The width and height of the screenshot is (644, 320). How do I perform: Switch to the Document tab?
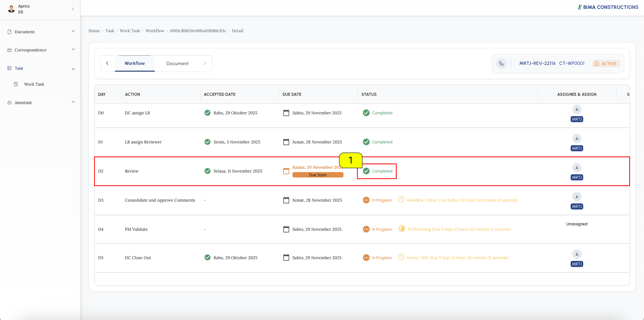178,63
